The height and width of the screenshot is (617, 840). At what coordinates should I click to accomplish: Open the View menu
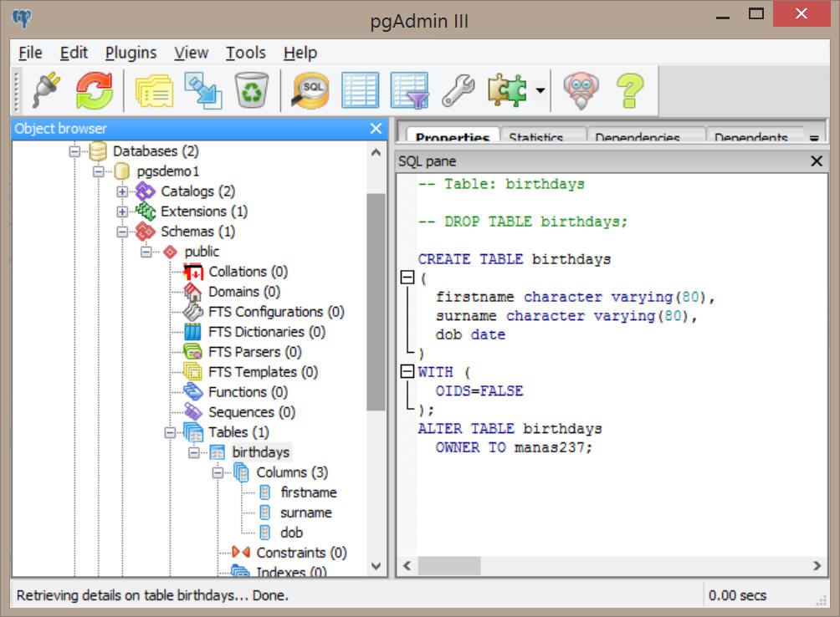191,53
